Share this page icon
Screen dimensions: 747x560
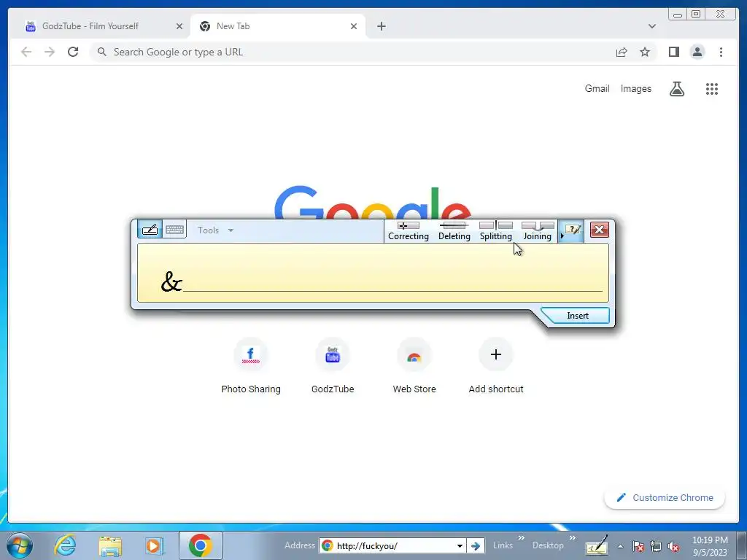pyautogui.click(x=622, y=52)
